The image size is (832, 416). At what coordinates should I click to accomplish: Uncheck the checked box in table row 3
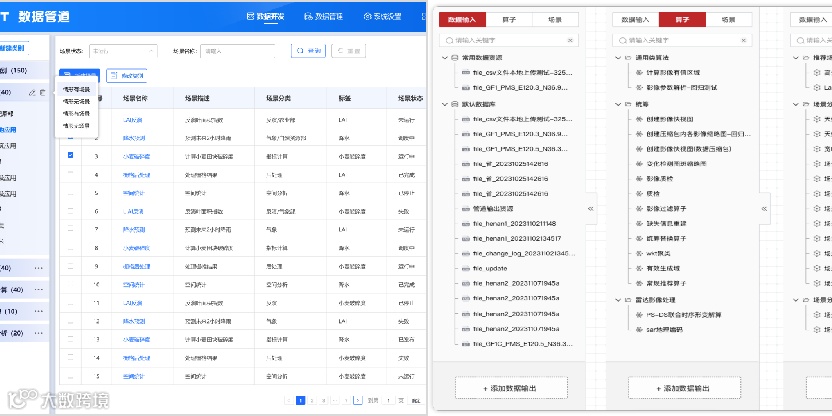tap(71, 155)
